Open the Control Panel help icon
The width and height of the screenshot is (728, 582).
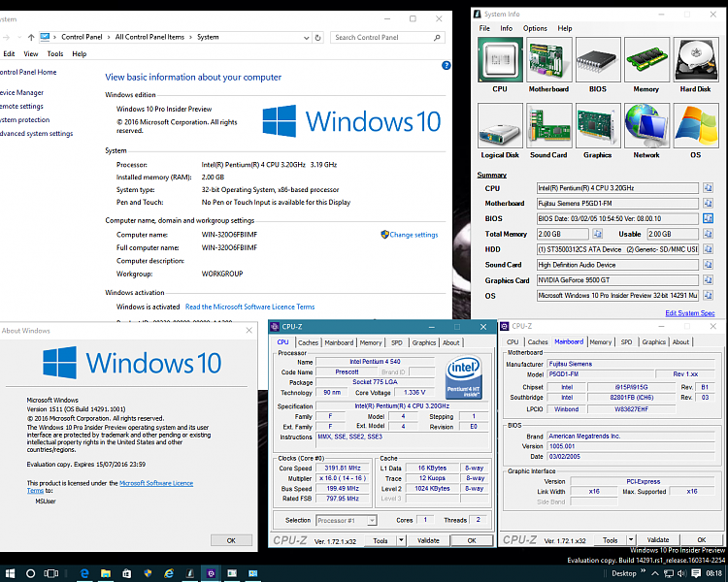click(447, 65)
